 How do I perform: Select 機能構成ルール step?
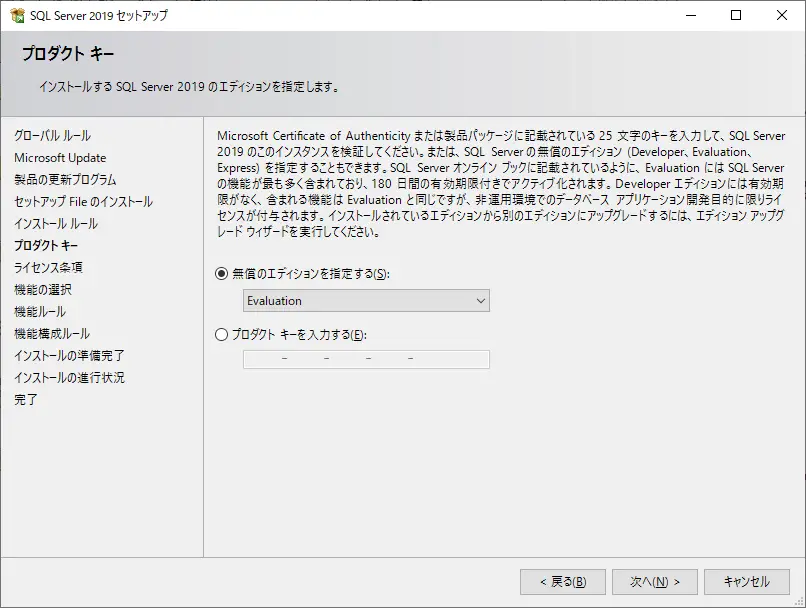pos(52,334)
